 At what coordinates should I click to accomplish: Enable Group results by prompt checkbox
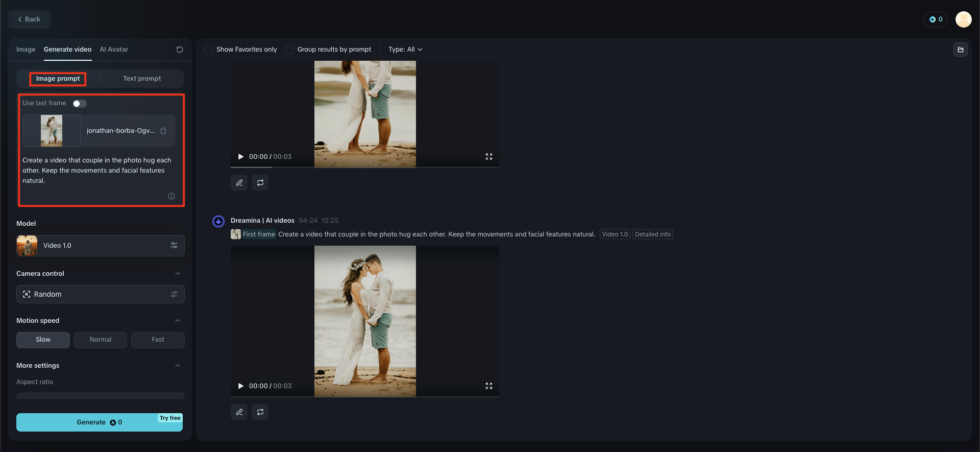[x=289, y=50]
